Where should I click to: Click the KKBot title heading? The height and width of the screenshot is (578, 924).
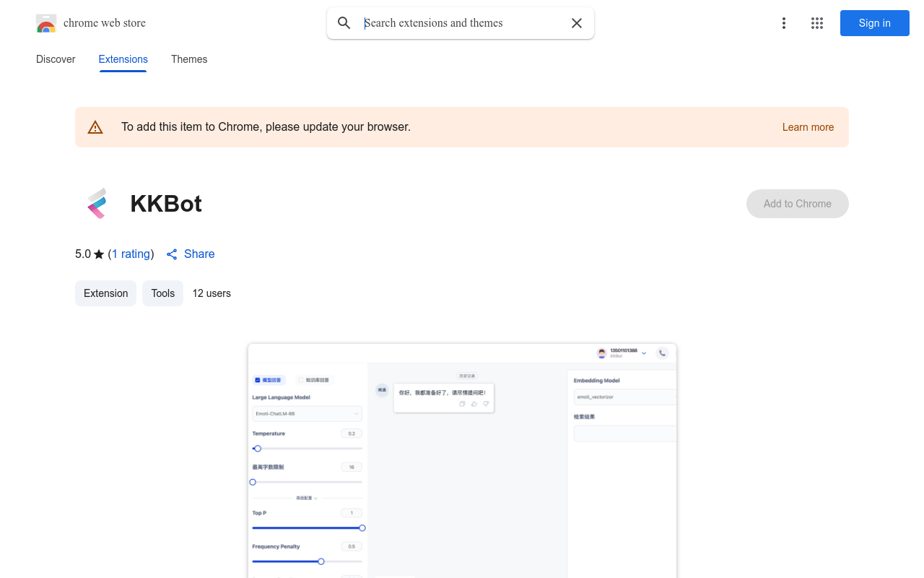(x=166, y=204)
